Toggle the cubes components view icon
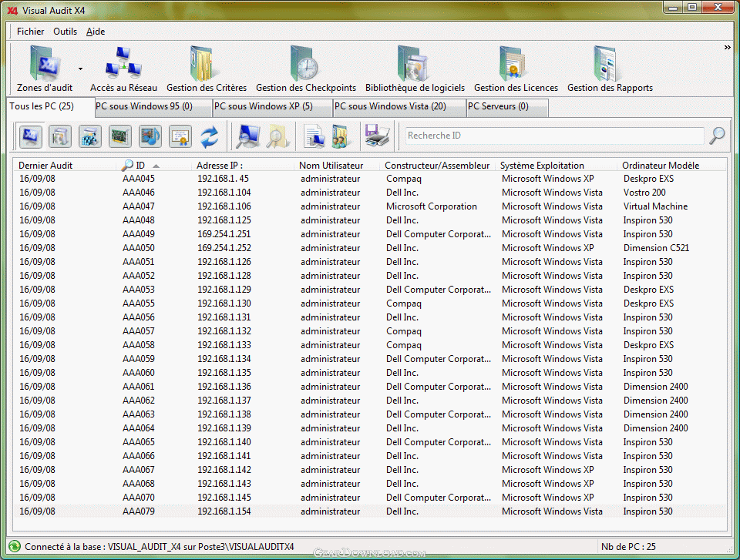740x560 pixels. click(x=90, y=136)
